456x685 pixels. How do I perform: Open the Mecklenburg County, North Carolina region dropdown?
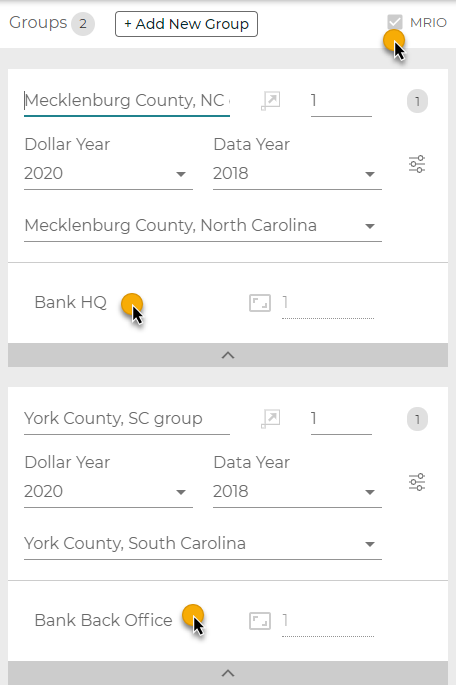coord(203,226)
